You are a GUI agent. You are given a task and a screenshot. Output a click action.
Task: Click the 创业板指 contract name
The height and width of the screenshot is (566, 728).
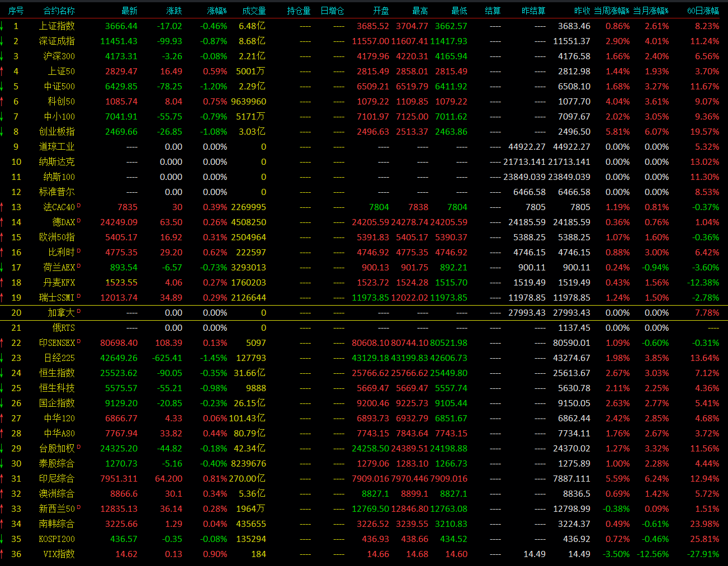coord(56,132)
